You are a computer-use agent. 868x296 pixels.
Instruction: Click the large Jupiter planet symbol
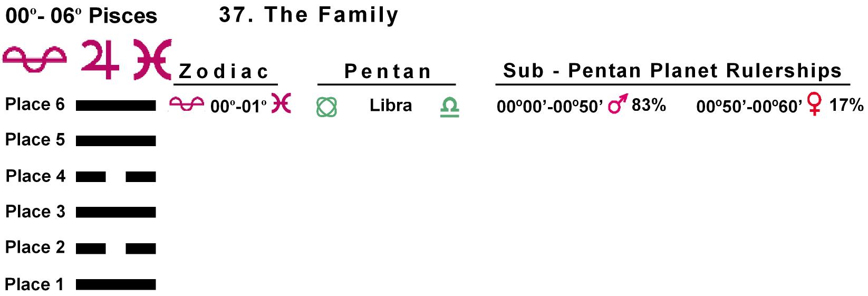tap(100, 60)
